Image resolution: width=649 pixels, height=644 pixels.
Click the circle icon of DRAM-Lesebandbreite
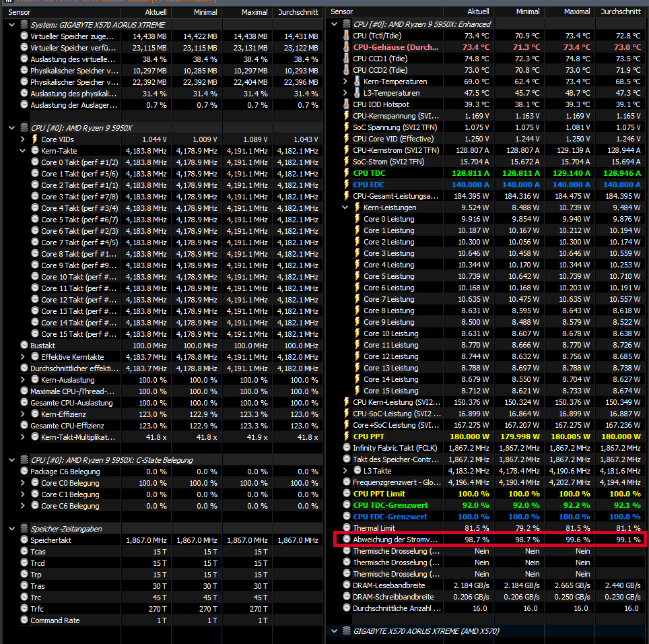[x=347, y=585]
